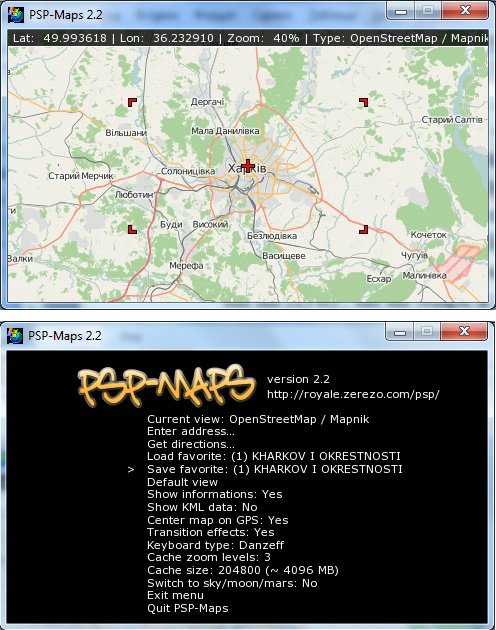Click the top-left red corner bracket on the map
Image resolution: width=496 pixels, height=630 pixels.
point(132,102)
